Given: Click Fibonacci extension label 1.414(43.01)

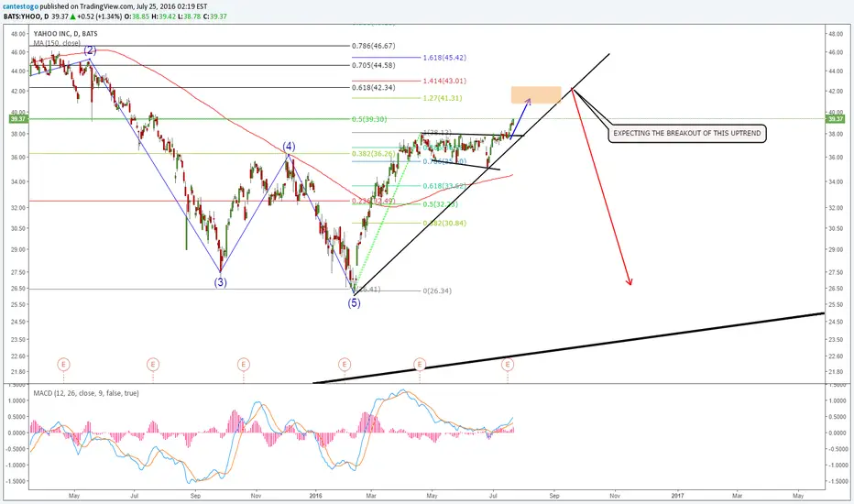Looking at the screenshot, I should pos(444,82).
